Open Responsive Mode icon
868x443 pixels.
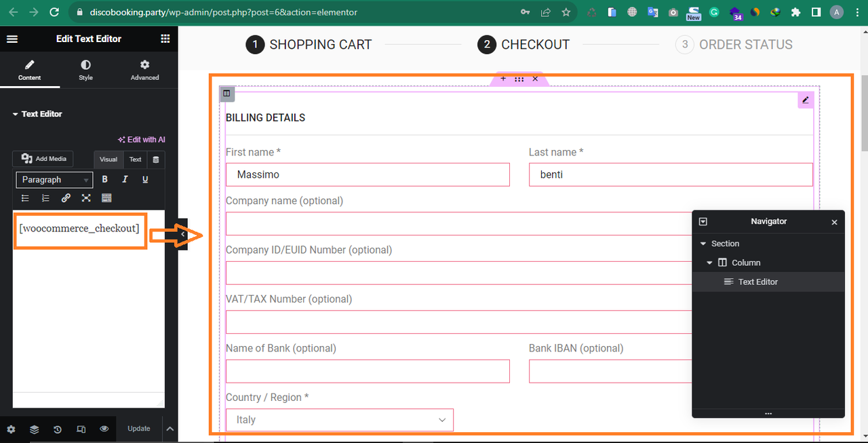point(81,429)
